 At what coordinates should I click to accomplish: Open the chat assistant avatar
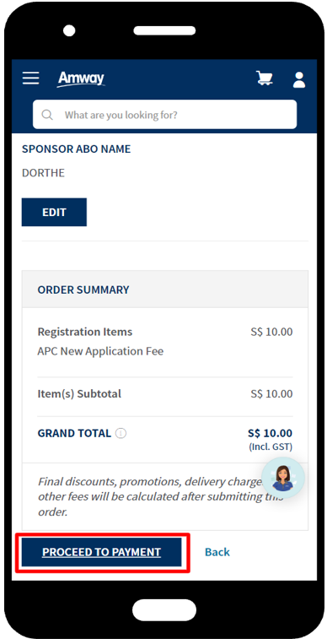click(283, 478)
